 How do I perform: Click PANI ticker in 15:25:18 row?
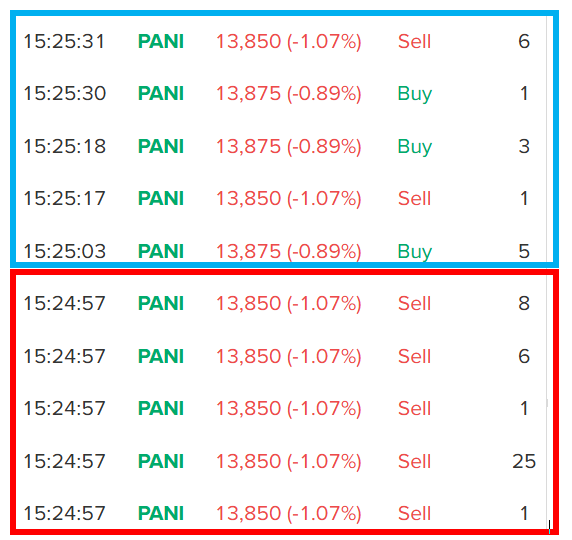(x=161, y=146)
